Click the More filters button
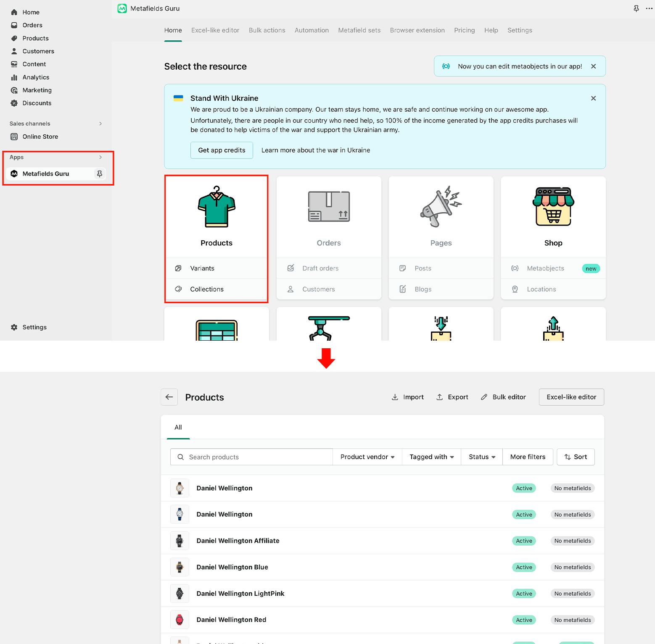 click(528, 457)
